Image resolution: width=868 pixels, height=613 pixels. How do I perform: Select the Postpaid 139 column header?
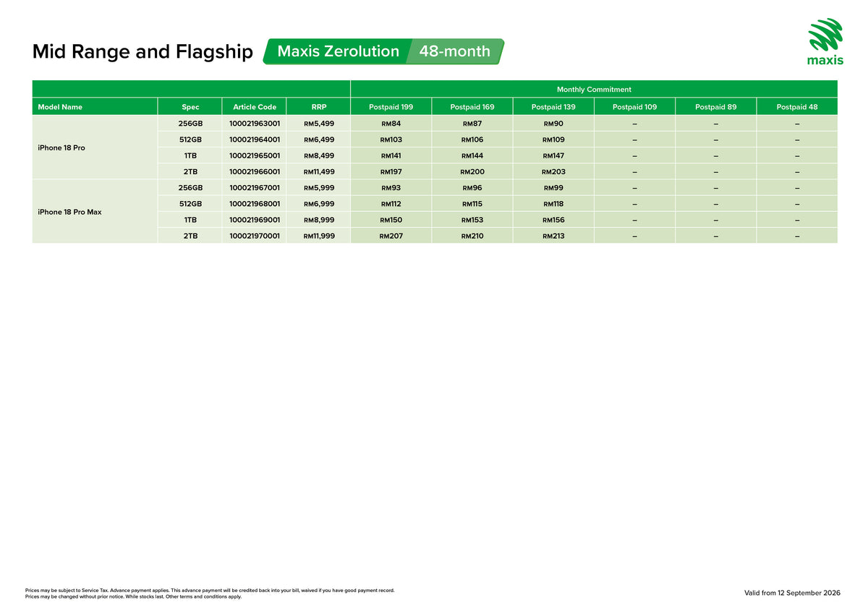pos(553,107)
